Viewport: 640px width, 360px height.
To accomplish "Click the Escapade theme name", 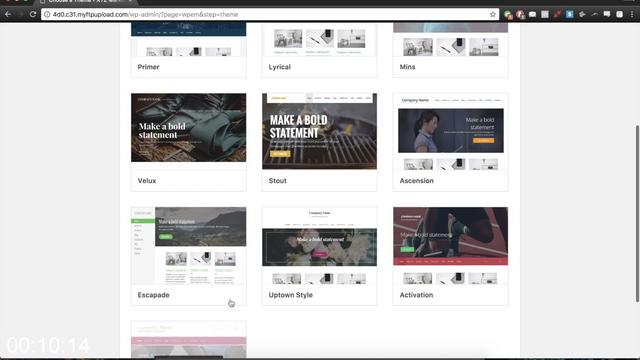I will coord(153,295).
